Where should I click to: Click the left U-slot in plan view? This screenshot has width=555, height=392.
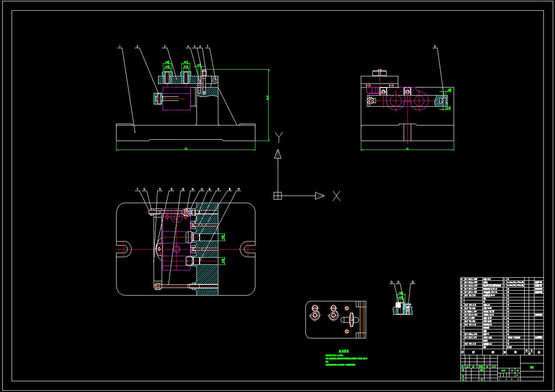[124, 249]
